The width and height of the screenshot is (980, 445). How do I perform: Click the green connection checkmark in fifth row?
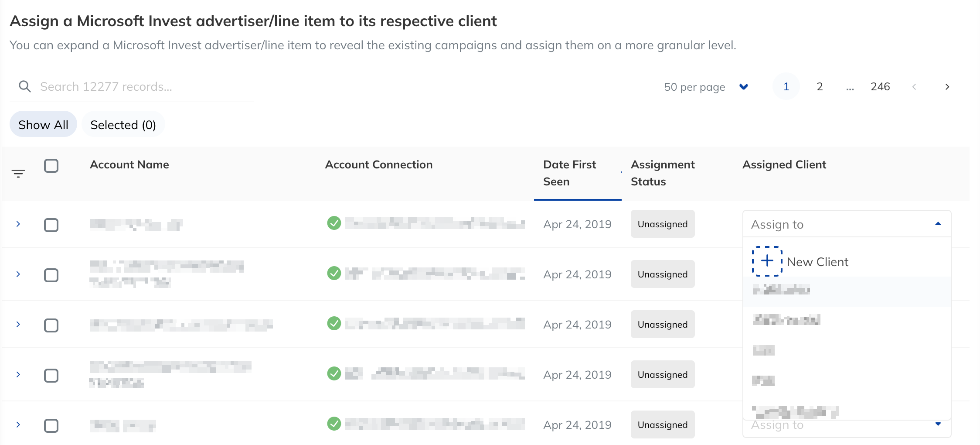(334, 424)
